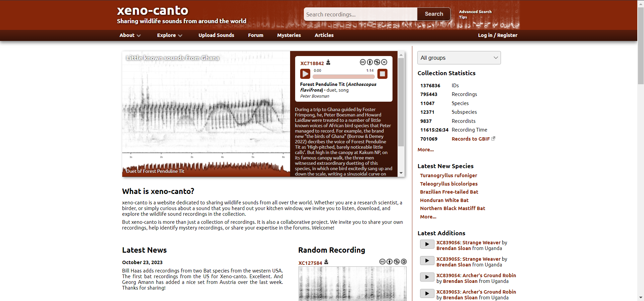This screenshot has height=301, width=644.
Task: Click the feature article scrollbar down arrow
Action: coord(401,173)
